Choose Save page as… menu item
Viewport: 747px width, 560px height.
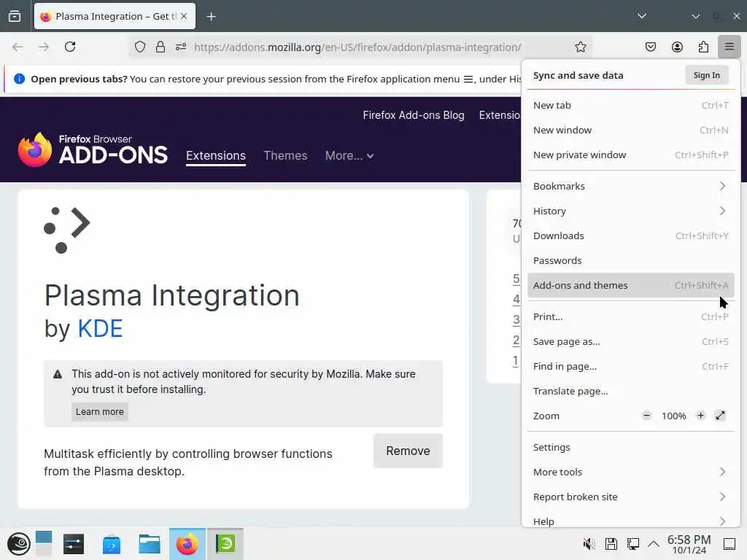click(x=631, y=341)
